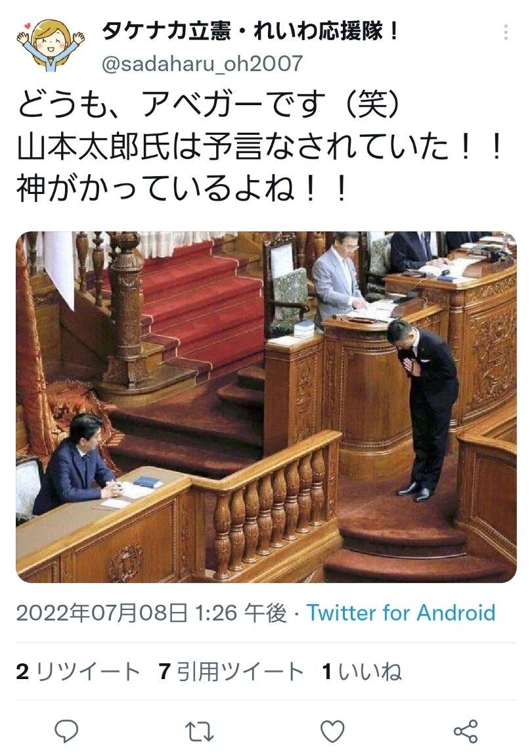Show the 1 いいね list

click(362, 672)
